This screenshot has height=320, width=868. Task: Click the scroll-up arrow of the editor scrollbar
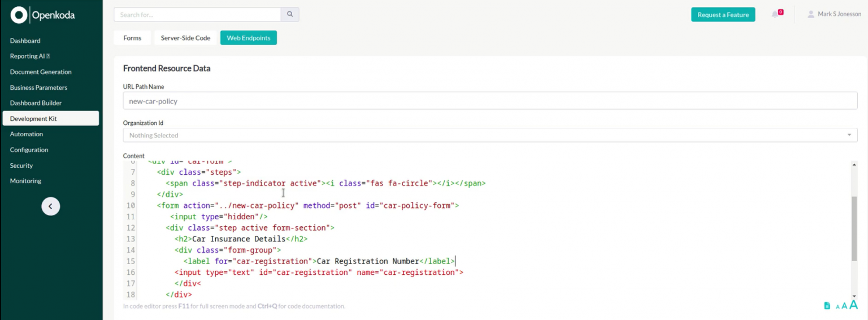point(854,165)
